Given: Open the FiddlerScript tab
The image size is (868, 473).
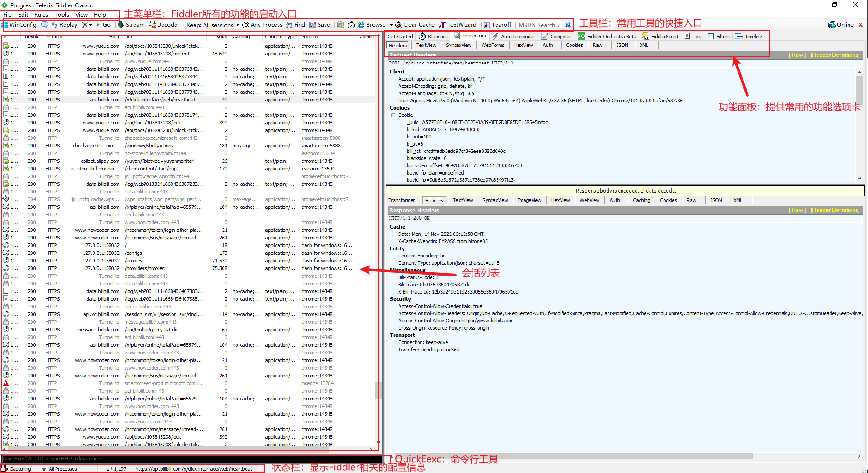Looking at the screenshot, I should 660,37.
